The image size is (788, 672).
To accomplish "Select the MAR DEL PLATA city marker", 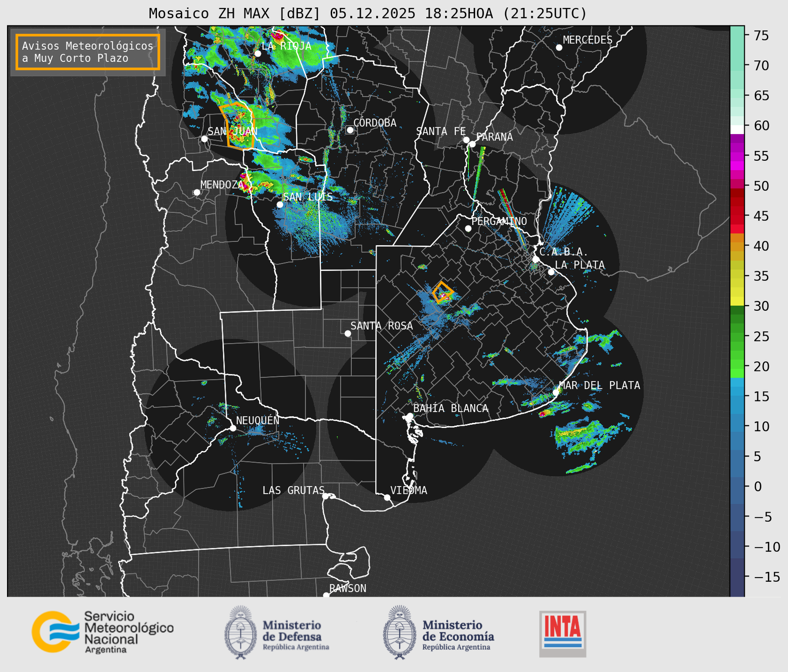I will tap(556, 393).
